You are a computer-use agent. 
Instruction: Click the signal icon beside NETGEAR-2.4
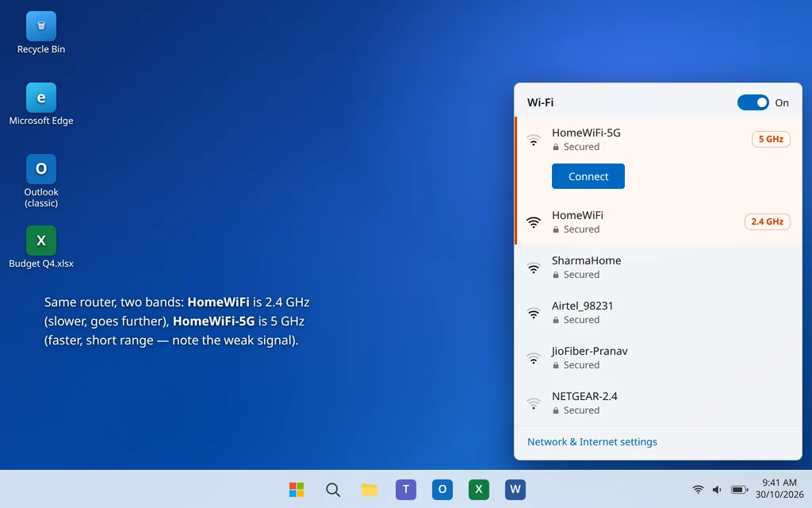(534, 402)
